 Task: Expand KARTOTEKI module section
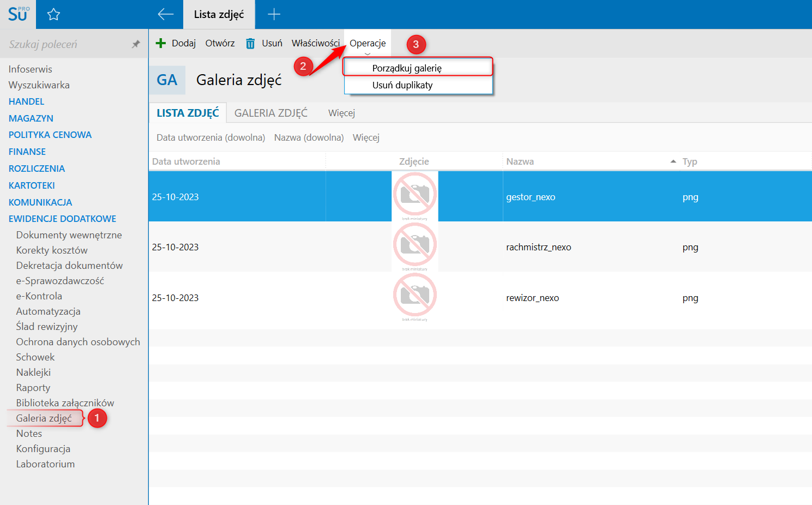pos(32,185)
